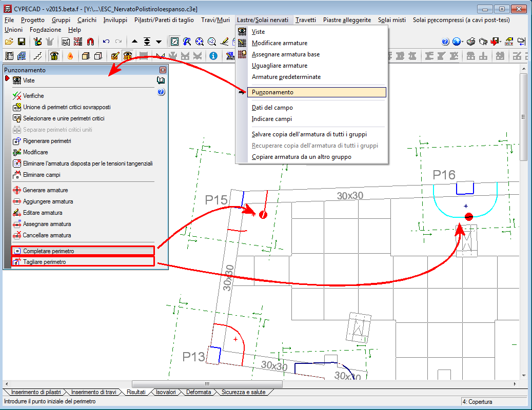Click the plotter icon next to printer
The image size is (532, 410).
tap(483, 42)
